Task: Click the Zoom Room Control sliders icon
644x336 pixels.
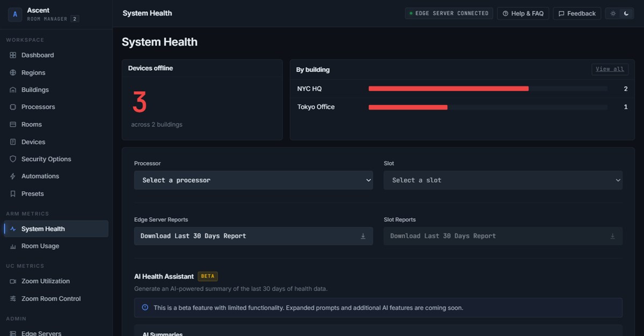Action: click(13, 299)
